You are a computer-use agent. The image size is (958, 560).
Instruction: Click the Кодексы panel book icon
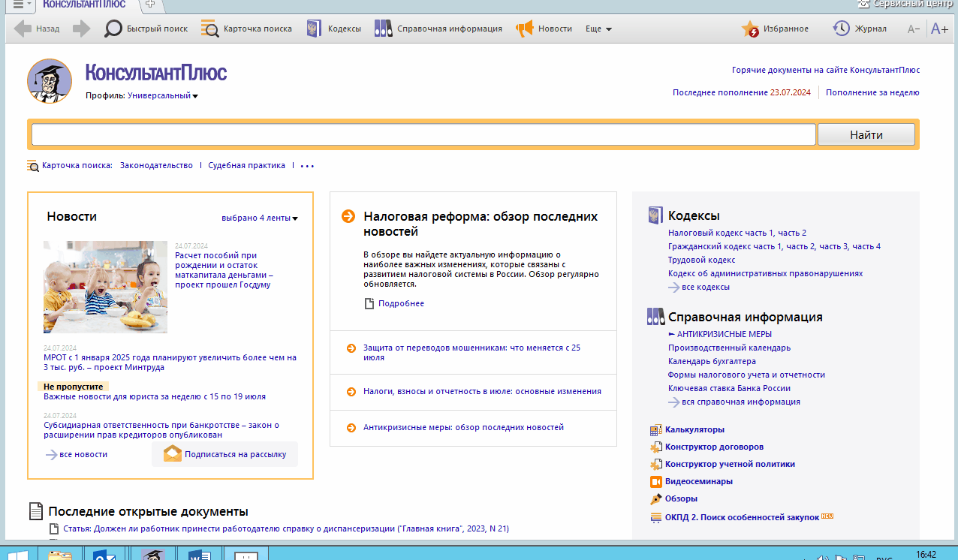coord(655,216)
